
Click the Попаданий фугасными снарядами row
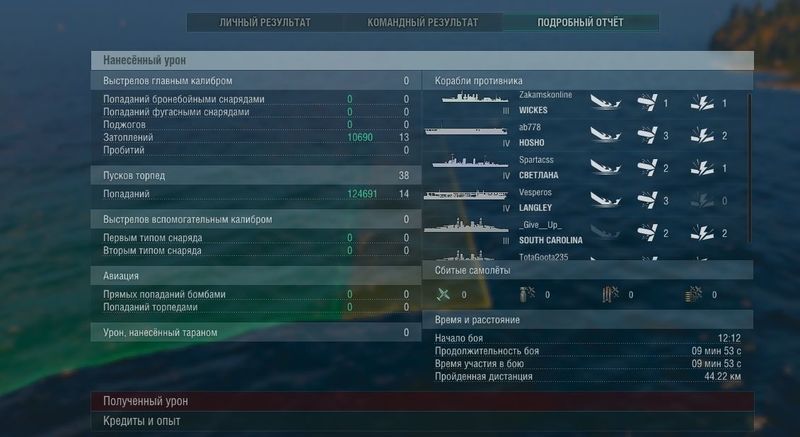pyautogui.click(x=256, y=112)
